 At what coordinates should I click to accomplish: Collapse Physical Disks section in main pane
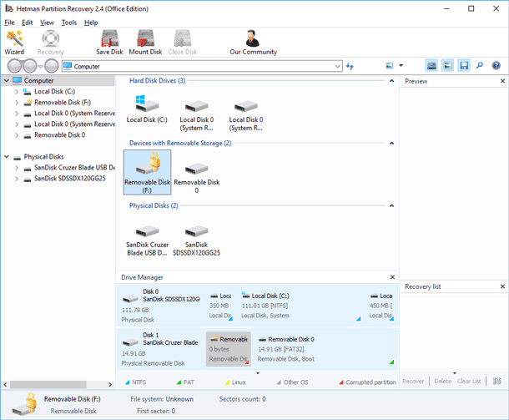click(x=392, y=205)
